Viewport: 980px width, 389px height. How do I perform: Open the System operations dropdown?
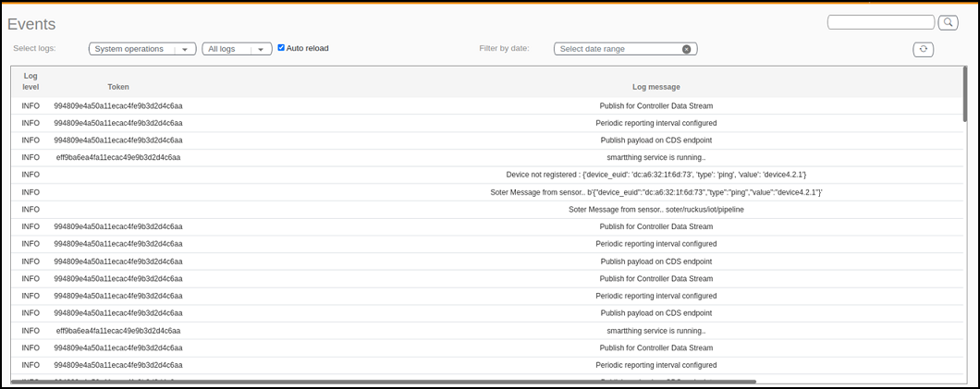tap(142, 49)
